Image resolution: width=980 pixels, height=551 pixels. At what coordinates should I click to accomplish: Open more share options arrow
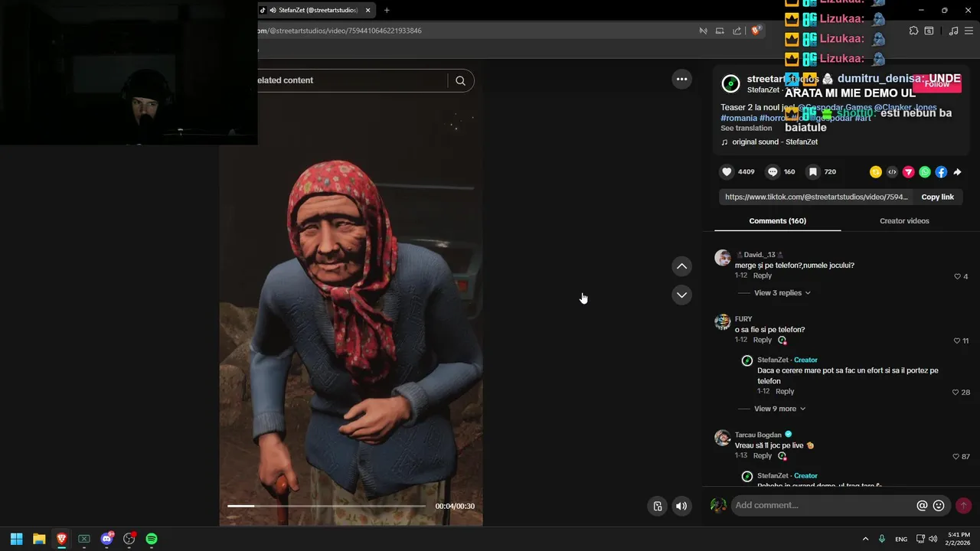pyautogui.click(x=957, y=172)
